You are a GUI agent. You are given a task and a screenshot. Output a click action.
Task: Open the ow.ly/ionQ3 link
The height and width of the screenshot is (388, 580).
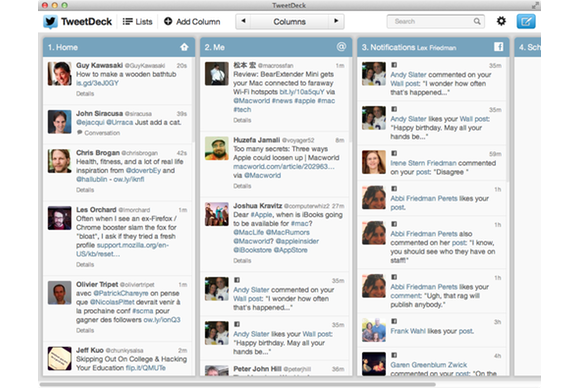coord(162,320)
